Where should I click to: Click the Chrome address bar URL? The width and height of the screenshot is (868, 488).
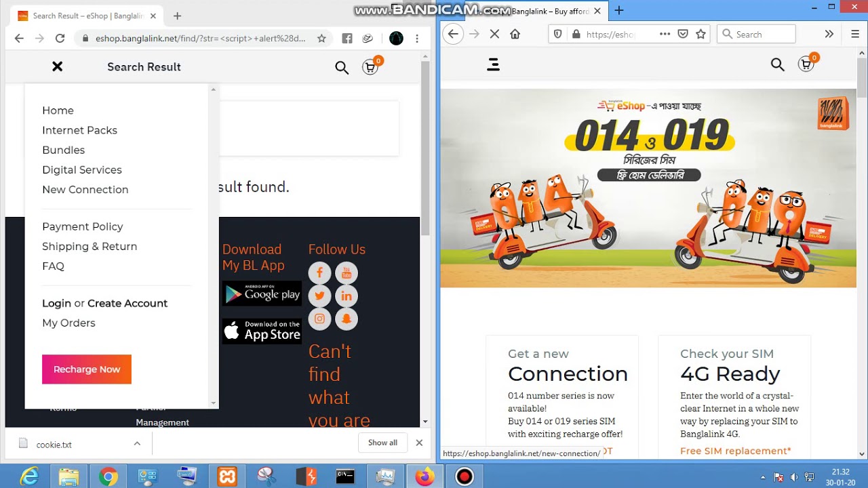click(x=201, y=39)
